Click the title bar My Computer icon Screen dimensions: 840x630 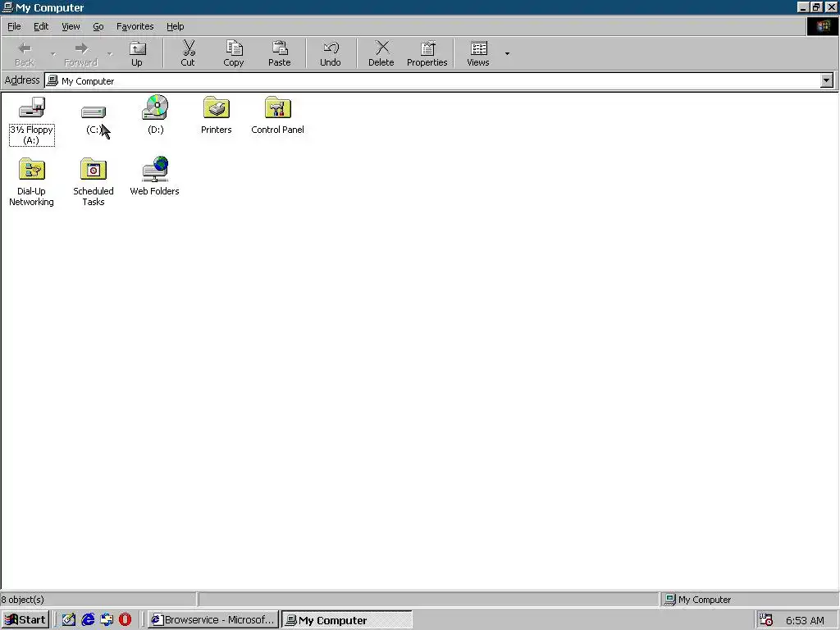(7, 7)
